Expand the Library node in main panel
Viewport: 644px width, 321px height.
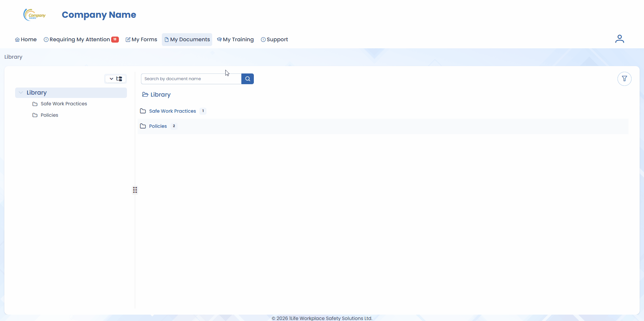click(160, 95)
